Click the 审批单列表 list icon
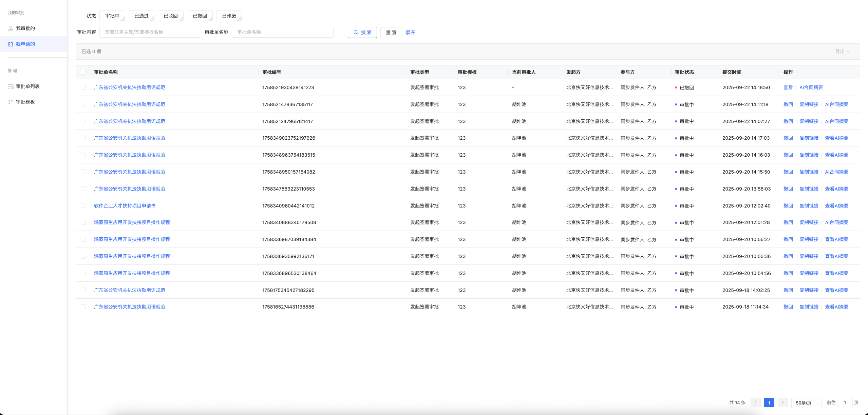The height and width of the screenshot is (415, 868). coord(11,86)
